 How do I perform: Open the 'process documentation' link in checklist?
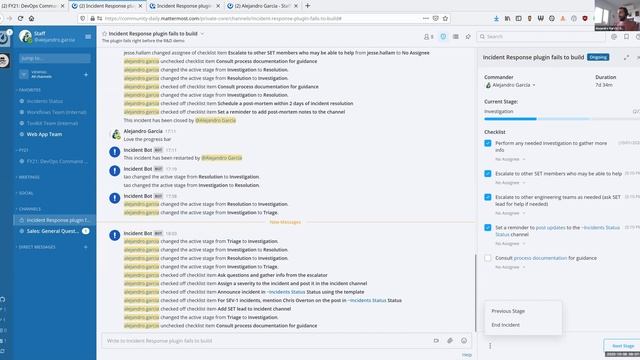[540, 258]
